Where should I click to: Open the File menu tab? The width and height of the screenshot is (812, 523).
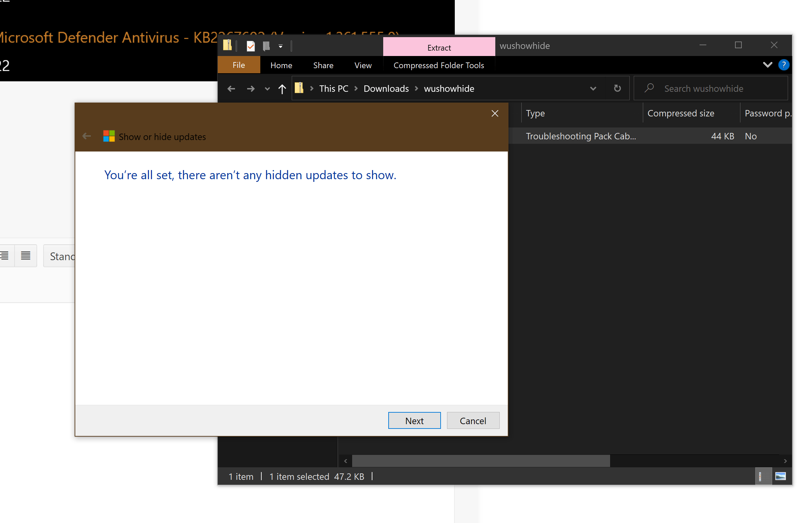tap(238, 65)
